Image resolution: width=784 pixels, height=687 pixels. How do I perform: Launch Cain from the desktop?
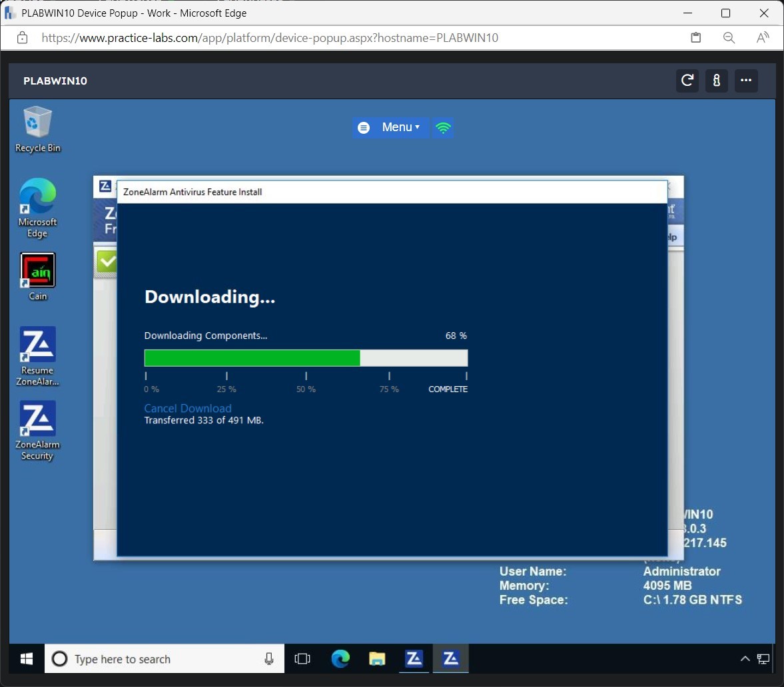(x=37, y=273)
